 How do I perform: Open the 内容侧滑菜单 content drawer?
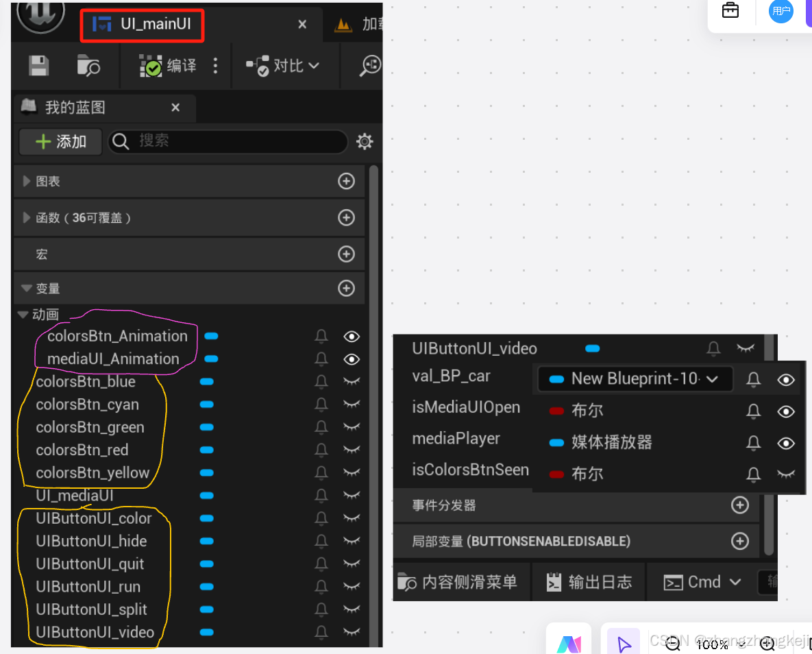coord(460,581)
